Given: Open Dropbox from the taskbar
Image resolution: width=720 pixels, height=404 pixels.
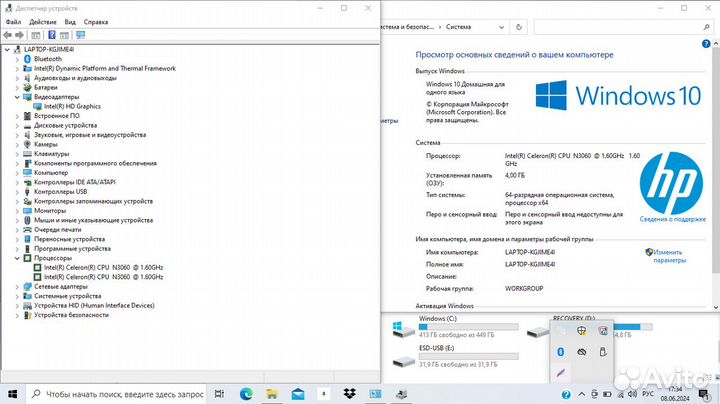Looking at the screenshot, I should coord(349,394).
